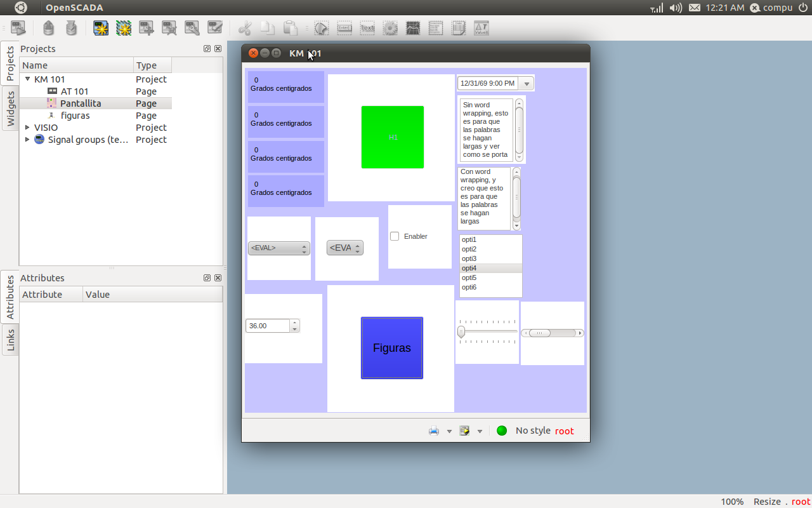Click the new project toolbar icon
Image resolution: width=812 pixels, height=508 pixels.
tap(101, 28)
